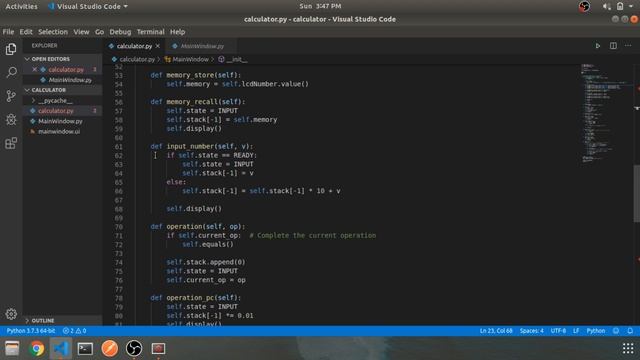This screenshot has width=640, height=360.
Task: Click OBS tray icon in top bar
Action: pos(584,6)
